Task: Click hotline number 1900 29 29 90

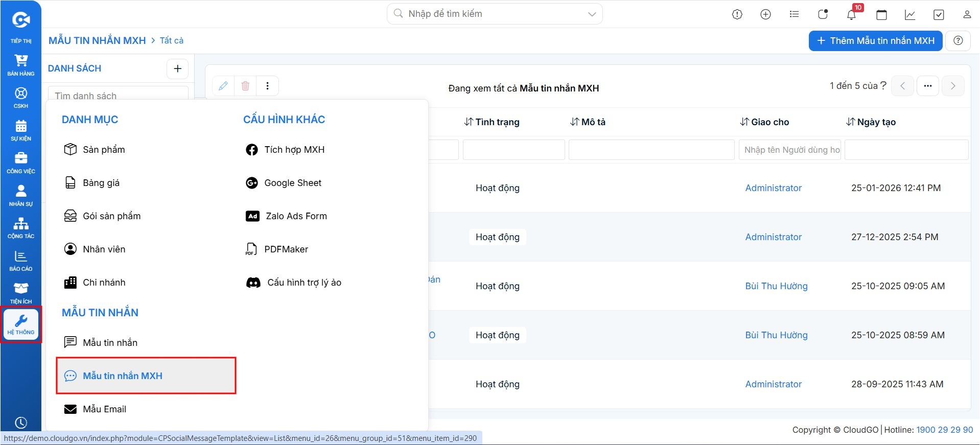Action: click(944, 430)
